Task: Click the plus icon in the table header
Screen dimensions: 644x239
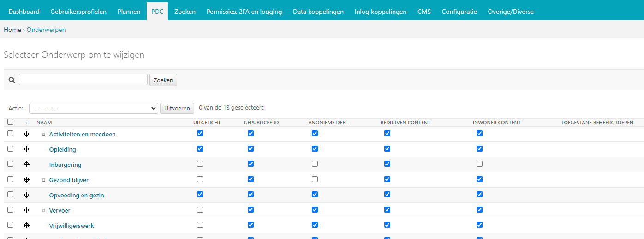Action: tap(27, 123)
